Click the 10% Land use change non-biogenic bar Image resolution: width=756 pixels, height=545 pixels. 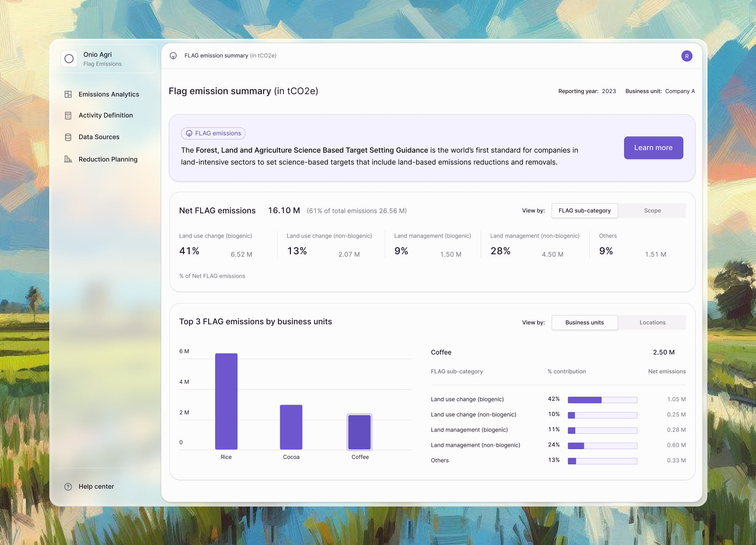click(x=602, y=415)
